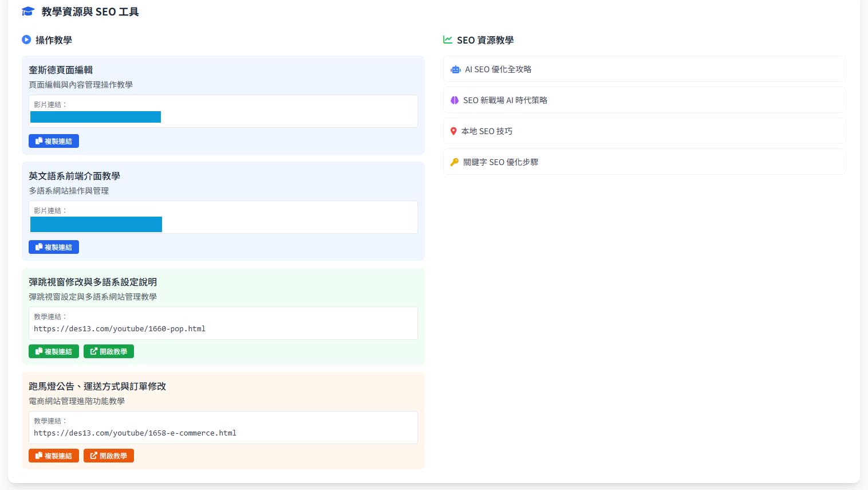Open 關鍵字 SEO 優化步驟 resource

tap(500, 162)
